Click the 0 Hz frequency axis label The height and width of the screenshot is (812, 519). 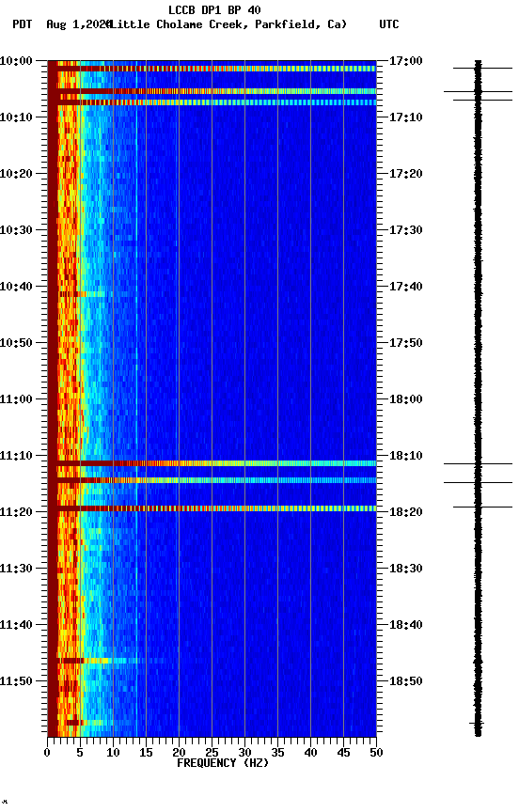[x=47, y=753]
